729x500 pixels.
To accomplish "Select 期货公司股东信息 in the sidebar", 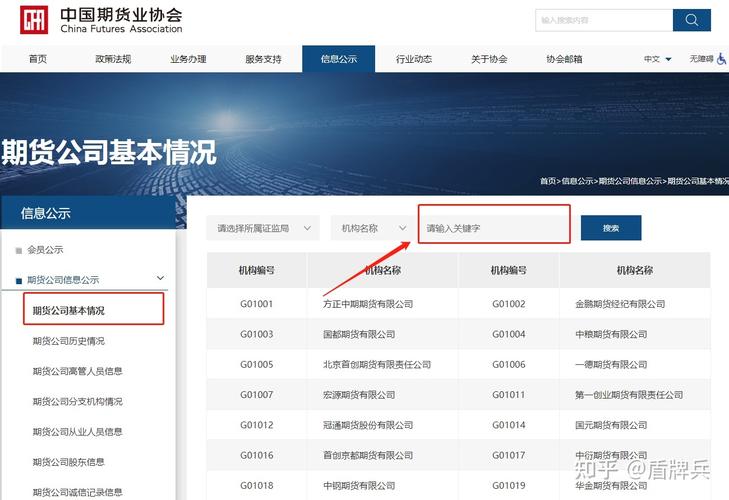I will (68, 462).
